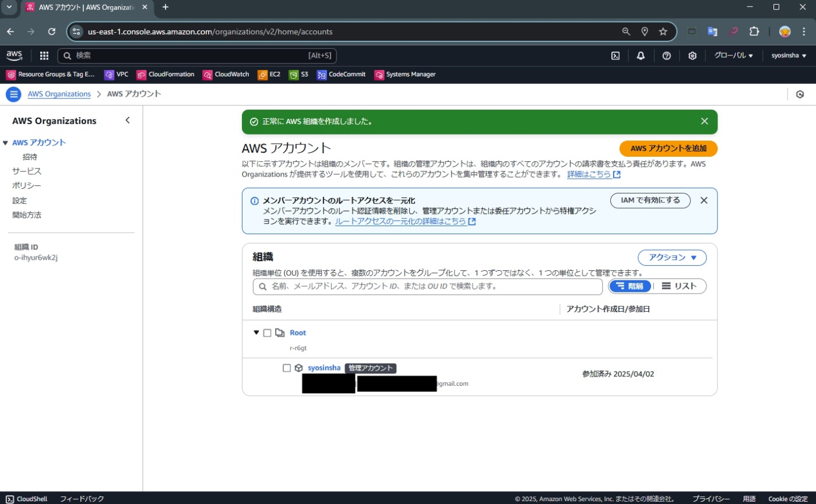Screen dimensions: 816x504
Task: Open the info panel hexagon icon
Action: click(x=800, y=94)
